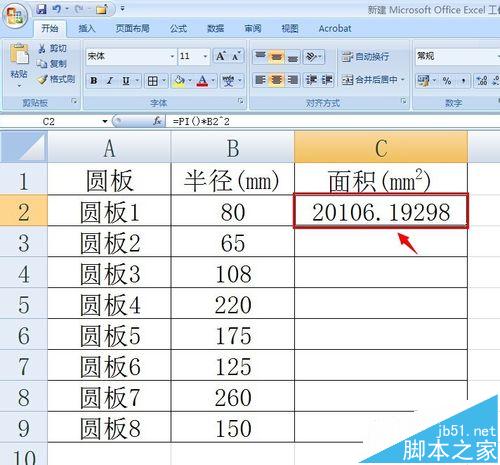Increase cell indent
Viewport: 500px width, 465px height.
pos(327,80)
